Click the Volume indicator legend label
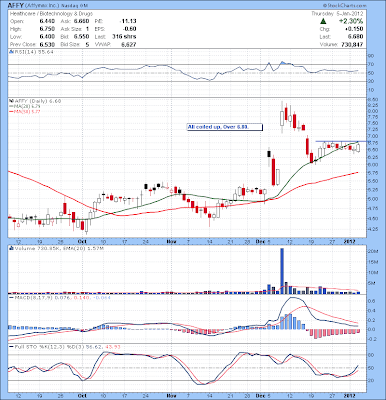 [57, 249]
